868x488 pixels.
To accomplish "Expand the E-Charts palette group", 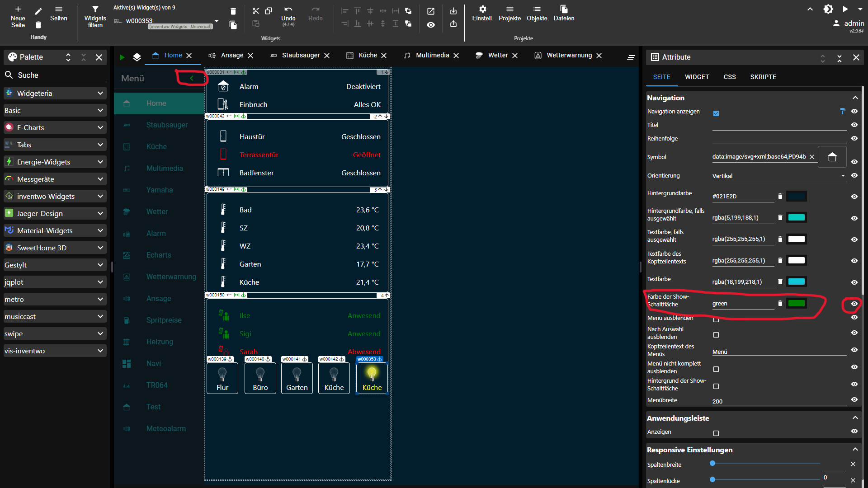I will 55,127.
